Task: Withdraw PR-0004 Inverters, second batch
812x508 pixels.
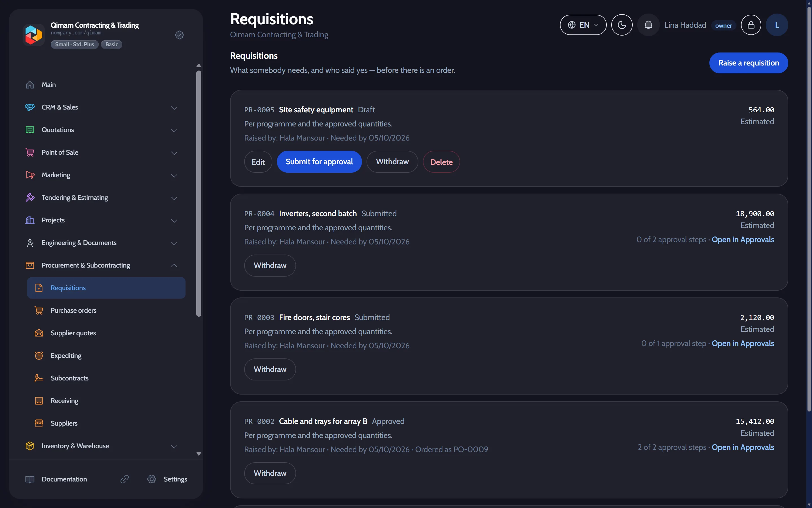Action: tap(270, 265)
